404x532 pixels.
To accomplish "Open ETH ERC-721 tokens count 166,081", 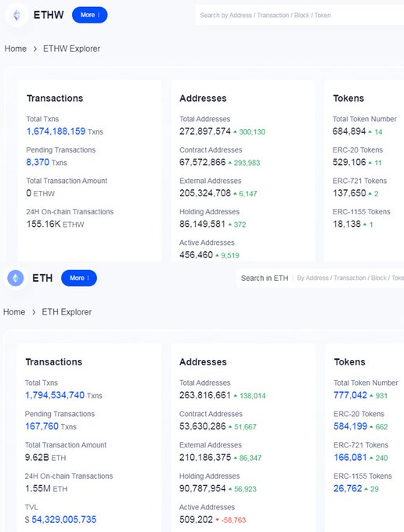I will coord(350,458).
